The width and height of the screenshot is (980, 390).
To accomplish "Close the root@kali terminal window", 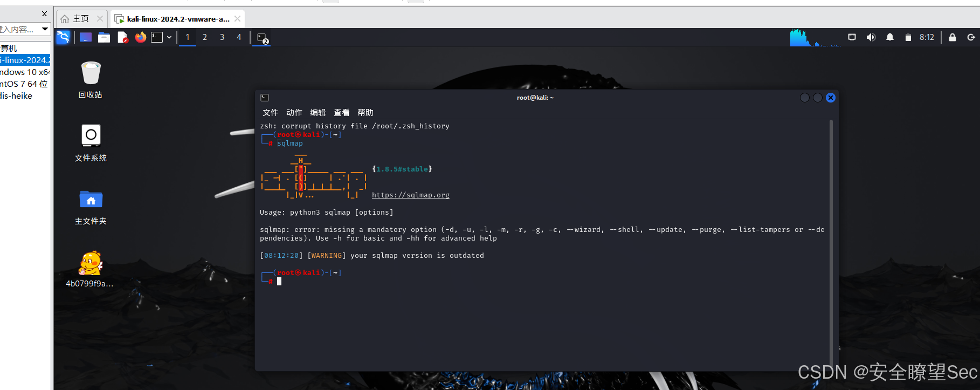I will point(831,98).
